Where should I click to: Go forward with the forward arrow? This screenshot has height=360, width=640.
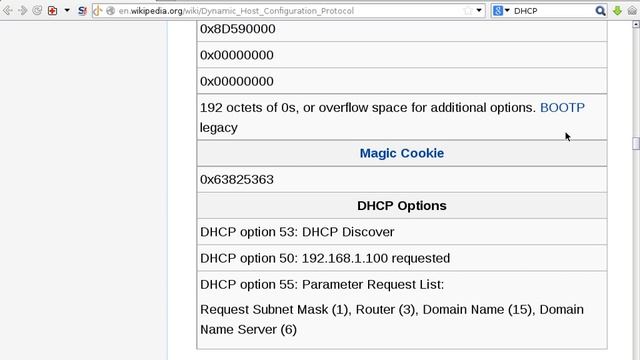[x=22, y=11]
